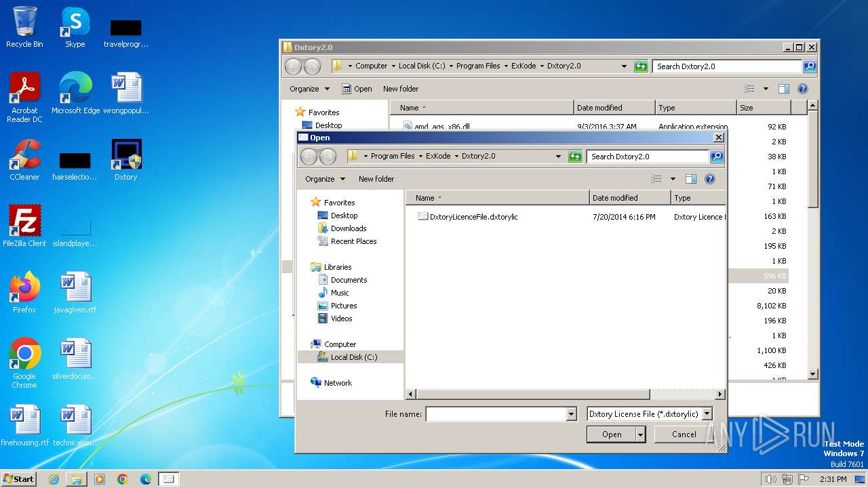Select Desktop under Favorites in Open dialog

344,216
